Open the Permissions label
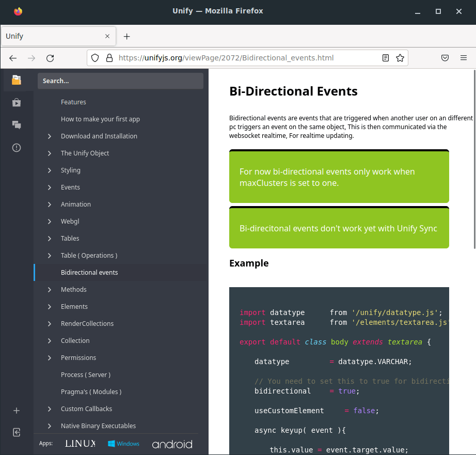 pyautogui.click(x=78, y=358)
